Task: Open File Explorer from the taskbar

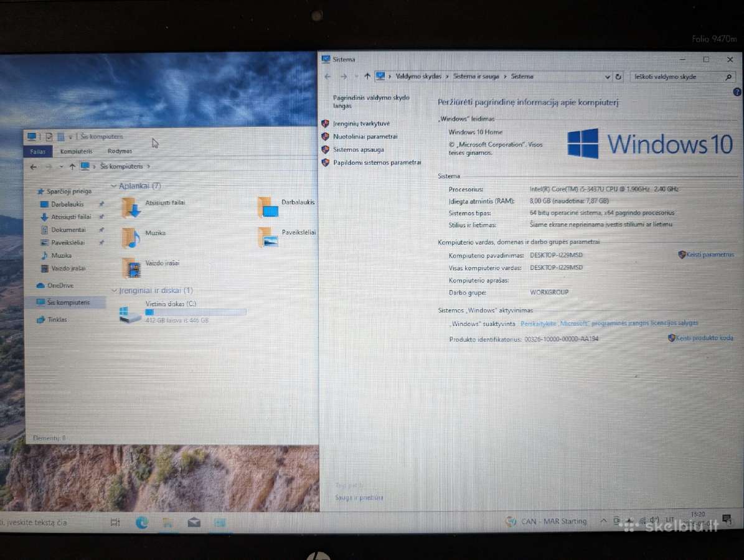Action: pyautogui.click(x=167, y=523)
